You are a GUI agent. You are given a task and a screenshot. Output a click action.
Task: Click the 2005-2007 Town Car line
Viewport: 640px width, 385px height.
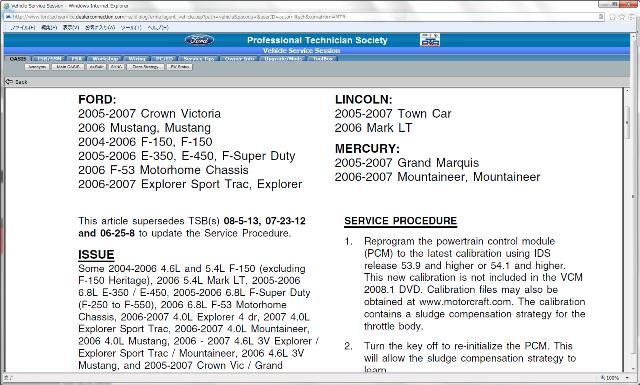coord(393,113)
